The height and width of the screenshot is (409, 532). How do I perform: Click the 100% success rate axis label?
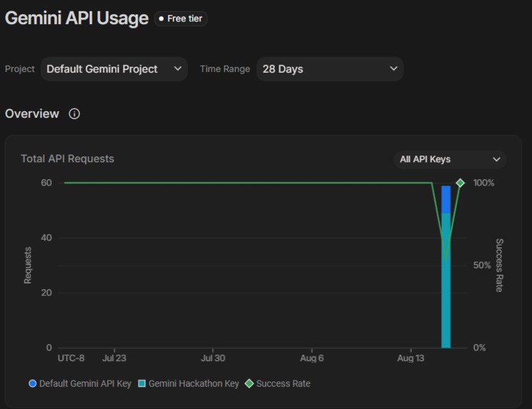(483, 183)
